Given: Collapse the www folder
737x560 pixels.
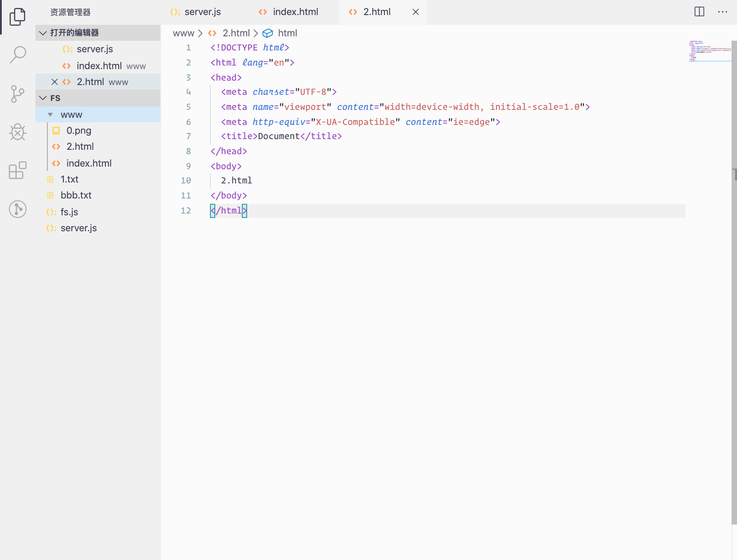Looking at the screenshot, I should (50, 115).
